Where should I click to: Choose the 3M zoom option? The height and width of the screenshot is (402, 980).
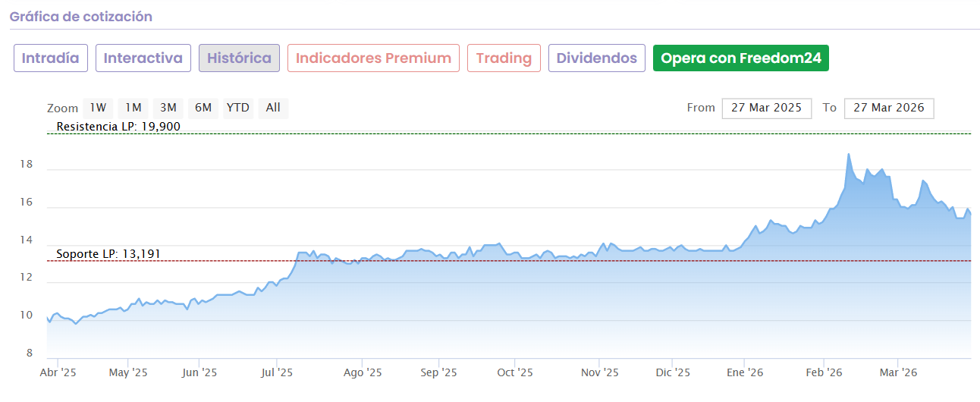(x=168, y=108)
